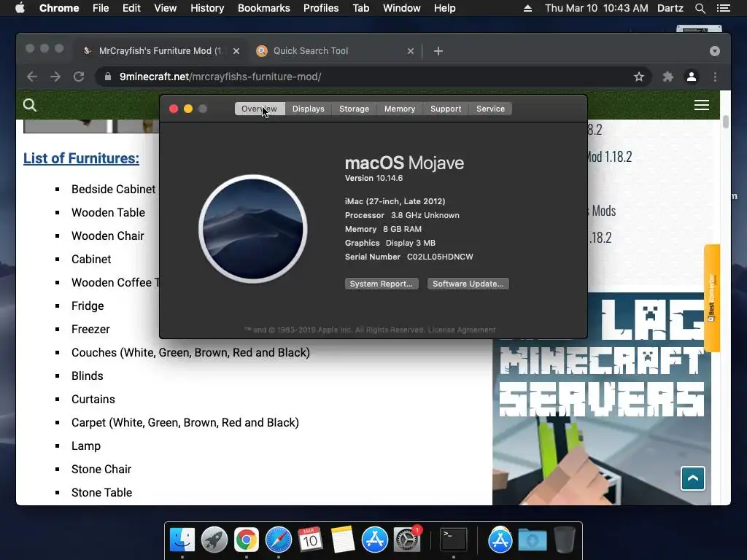Open the Profiles menu
Viewport: 747px width, 560px height.
coord(321,8)
